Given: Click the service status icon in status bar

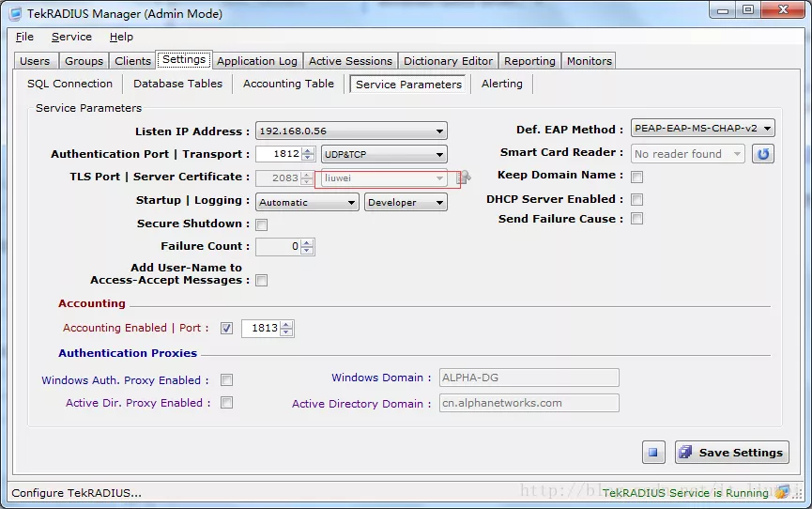Looking at the screenshot, I should click(x=781, y=492).
